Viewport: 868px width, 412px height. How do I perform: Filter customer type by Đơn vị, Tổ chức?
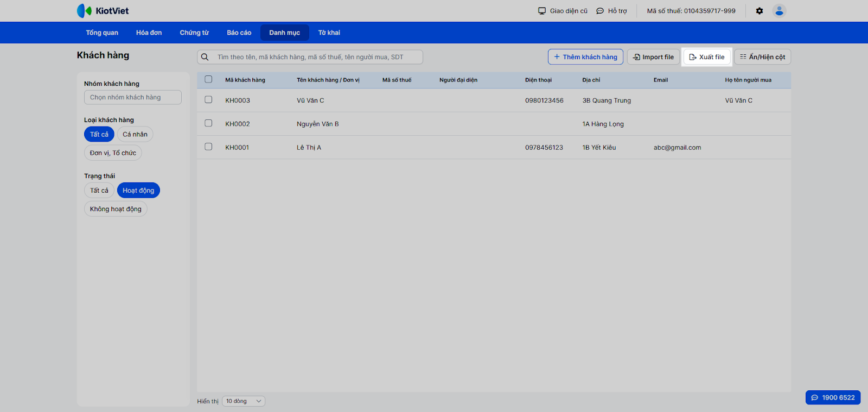113,153
